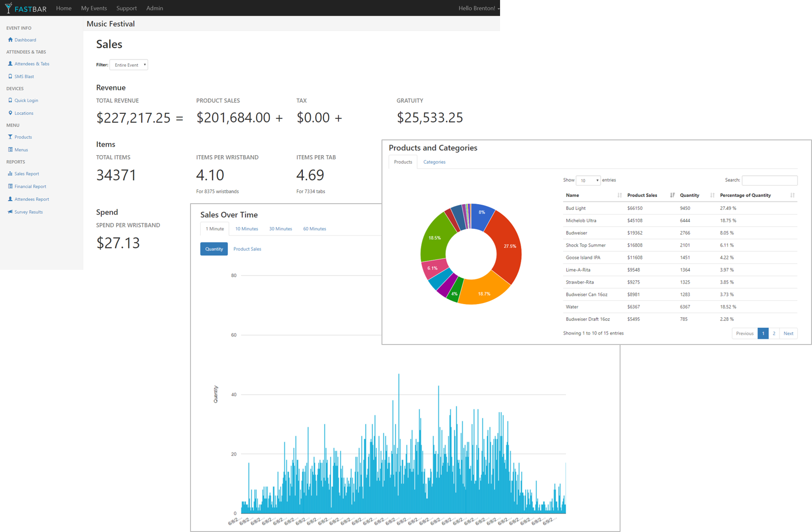Click the blue 8% donut chart slice

click(x=482, y=215)
